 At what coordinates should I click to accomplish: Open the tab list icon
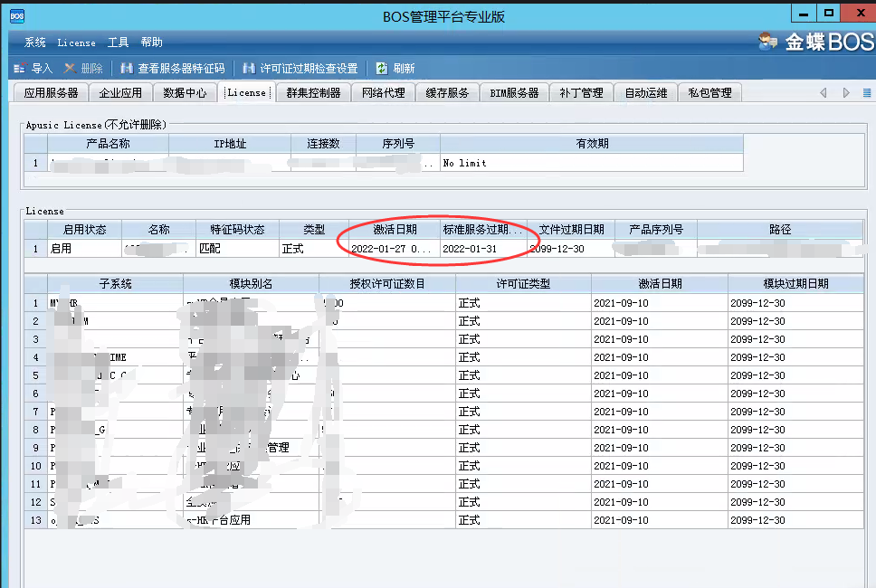[x=867, y=92]
